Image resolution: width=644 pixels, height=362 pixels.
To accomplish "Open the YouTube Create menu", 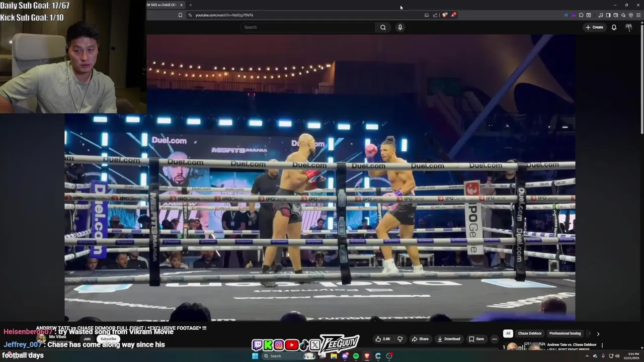I will click(x=594, y=27).
